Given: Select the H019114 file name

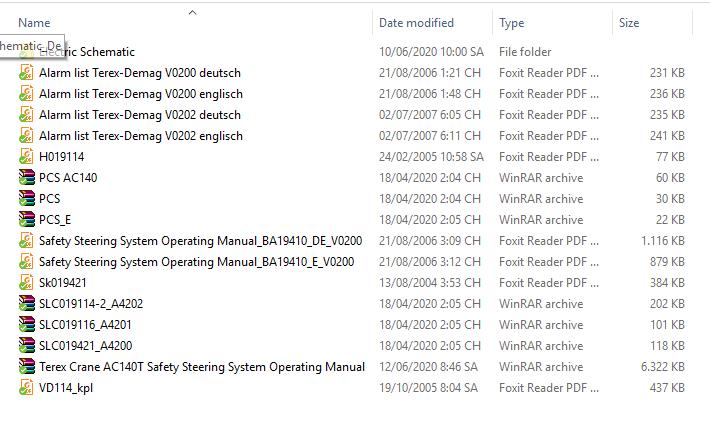Looking at the screenshot, I should (62, 157).
